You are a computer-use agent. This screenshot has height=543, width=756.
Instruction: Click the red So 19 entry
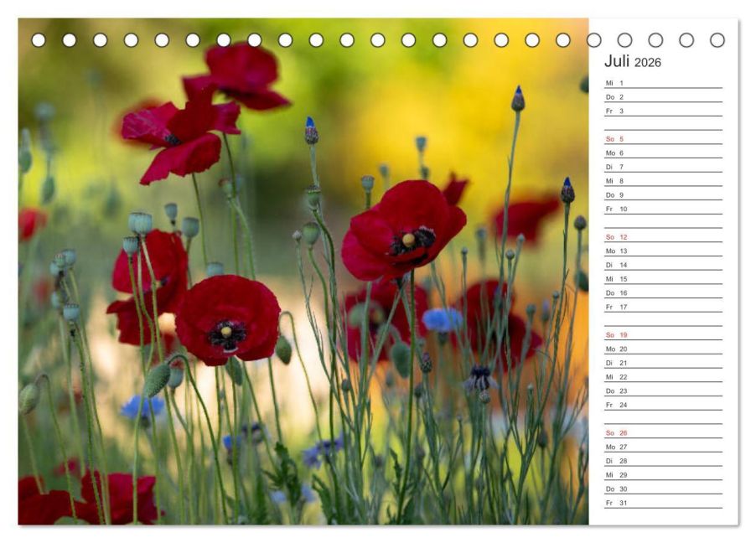(x=664, y=334)
